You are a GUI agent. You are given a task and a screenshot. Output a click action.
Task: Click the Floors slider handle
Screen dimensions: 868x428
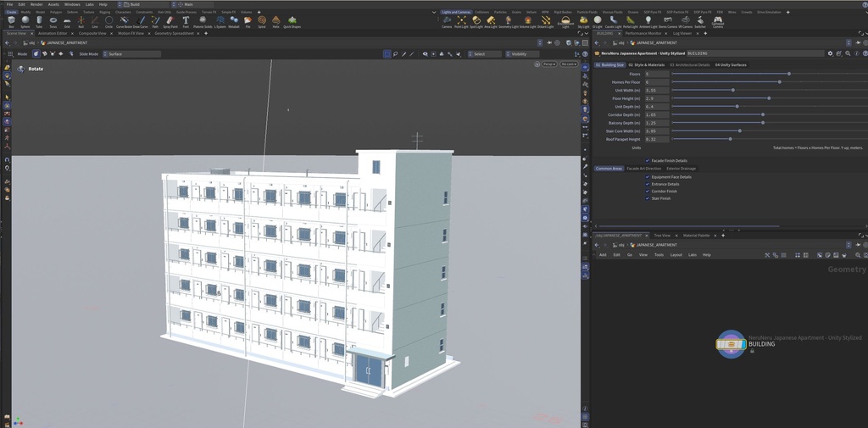coord(789,74)
